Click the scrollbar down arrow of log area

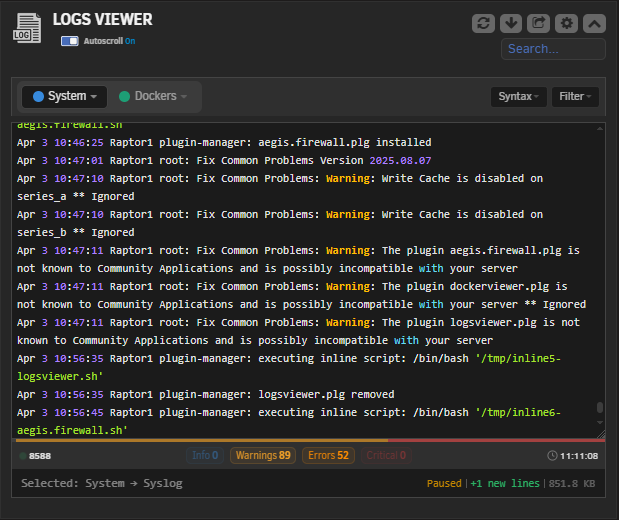[600, 422]
